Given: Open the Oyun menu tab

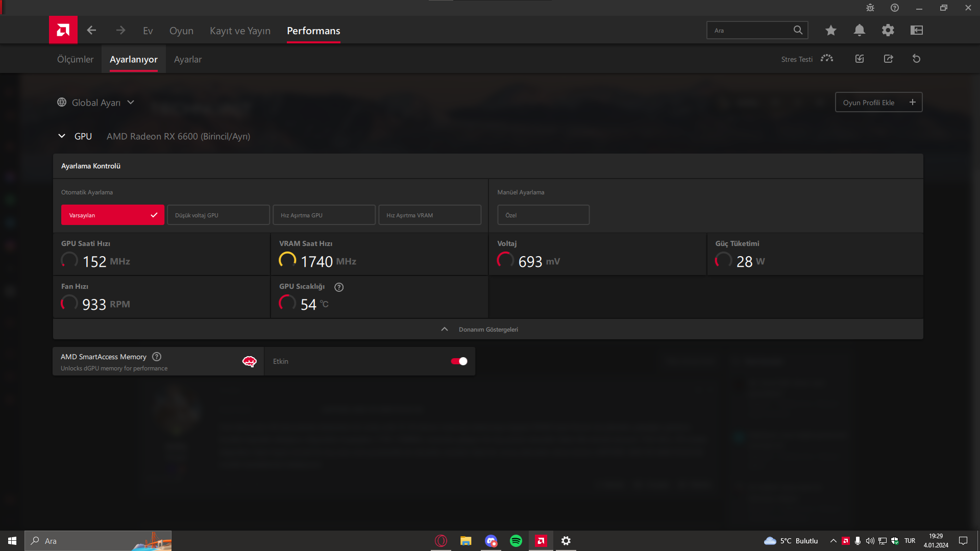Looking at the screenshot, I should coord(181,31).
